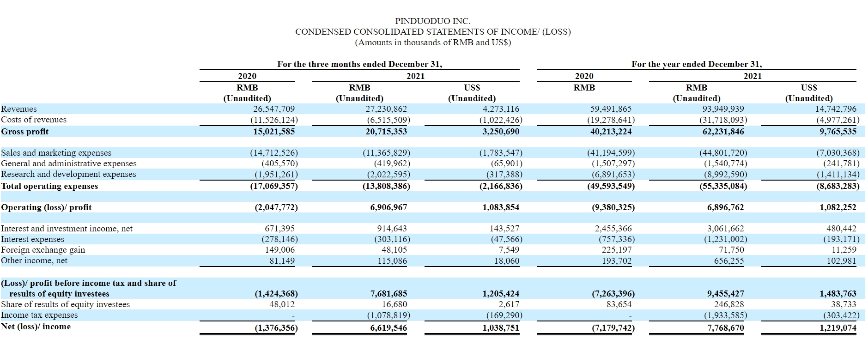The height and width of the screenshot is (351, 868).
Task: Select the interest income value 671,395
Action: click(x=279, y=229)
